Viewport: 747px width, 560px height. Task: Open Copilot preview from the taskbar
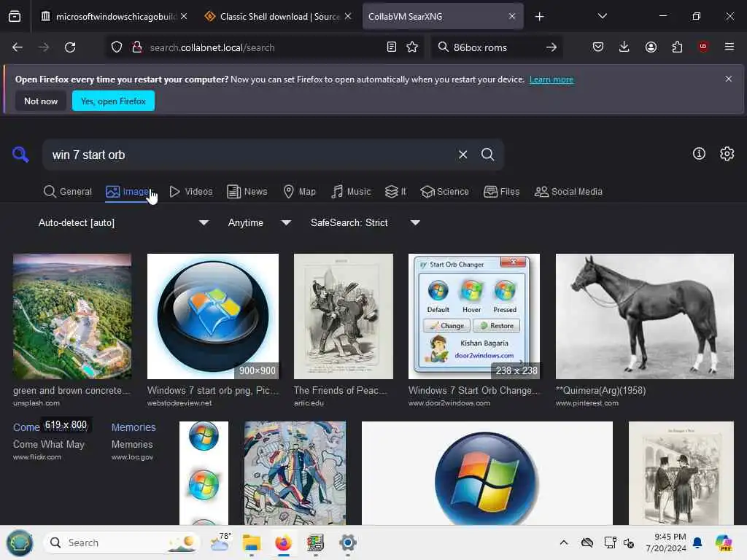(x=724, y=542)
